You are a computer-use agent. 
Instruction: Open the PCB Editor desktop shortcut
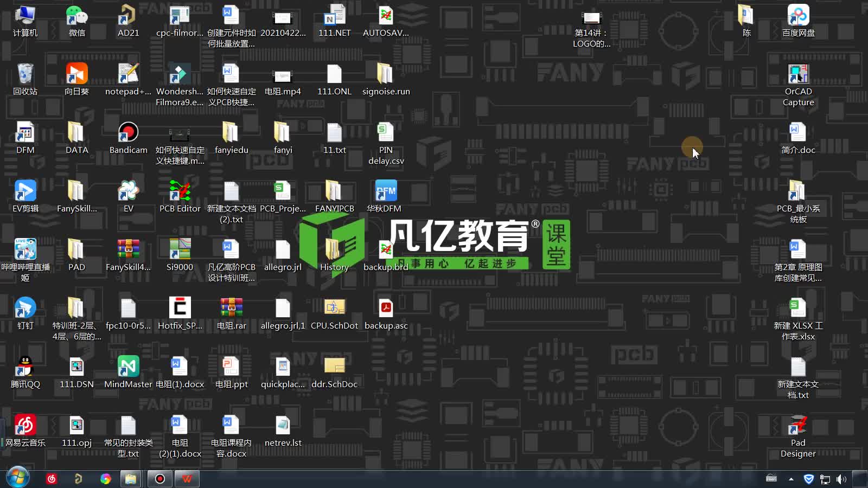pyautogui.click(x=180, y=192)
